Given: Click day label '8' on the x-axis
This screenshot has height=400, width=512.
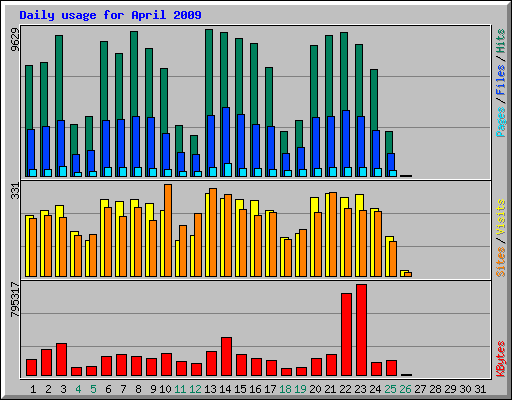Looking at the screenshot, I should pyautogui.click(x=138, y=389).
